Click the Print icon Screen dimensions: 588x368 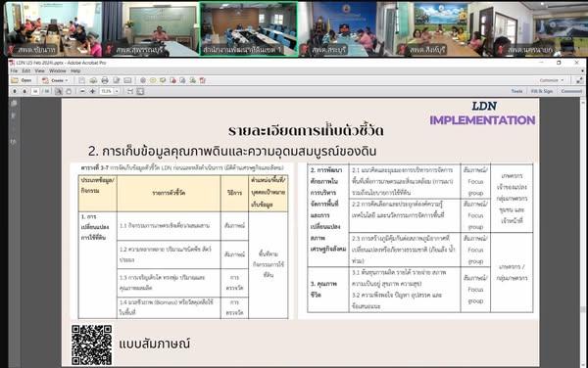105,80
